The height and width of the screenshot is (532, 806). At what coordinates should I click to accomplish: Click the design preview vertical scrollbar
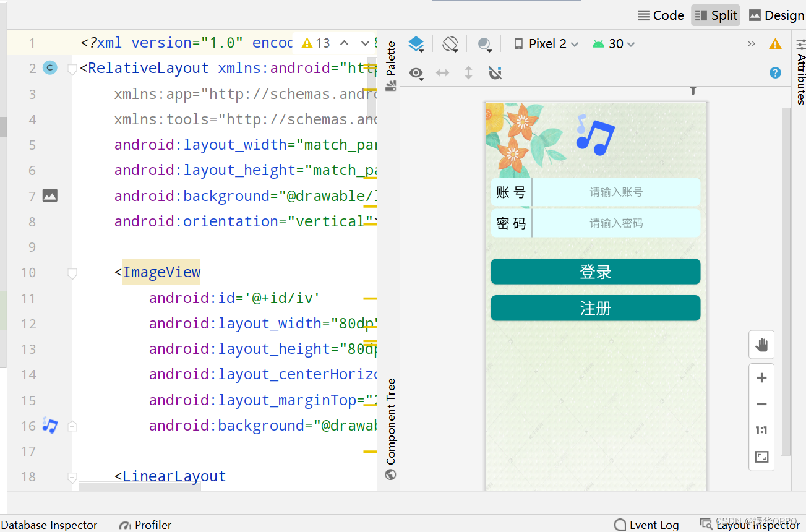(786, 281)
